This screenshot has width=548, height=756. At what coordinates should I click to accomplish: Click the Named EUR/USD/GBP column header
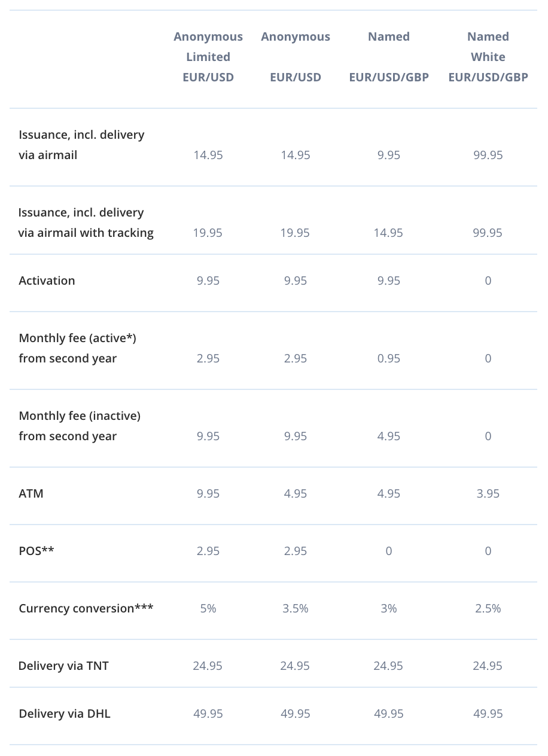pyautogui.click(x=389, y=57)
